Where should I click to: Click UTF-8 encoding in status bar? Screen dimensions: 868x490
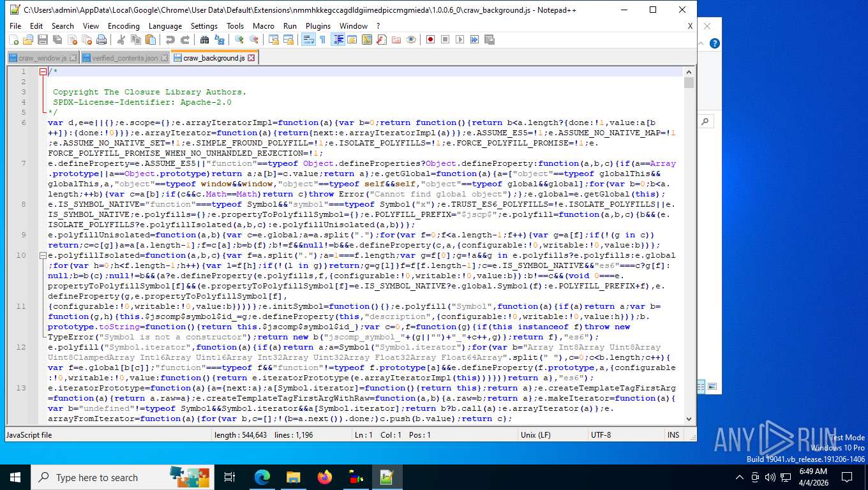601,434
